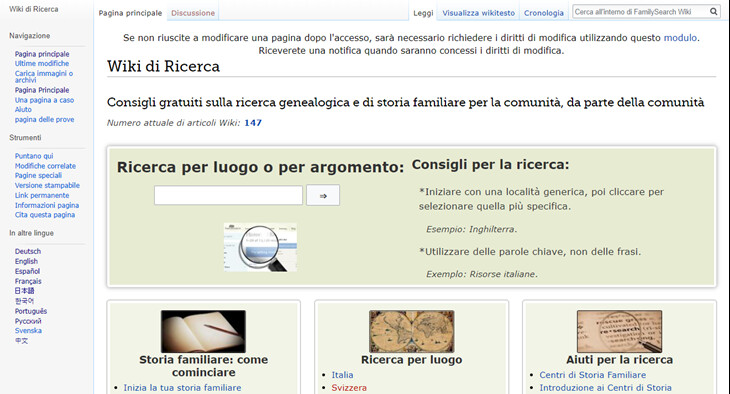Open the research dictionary thumbnail image

pyautogui.click(x=619, y=331)
